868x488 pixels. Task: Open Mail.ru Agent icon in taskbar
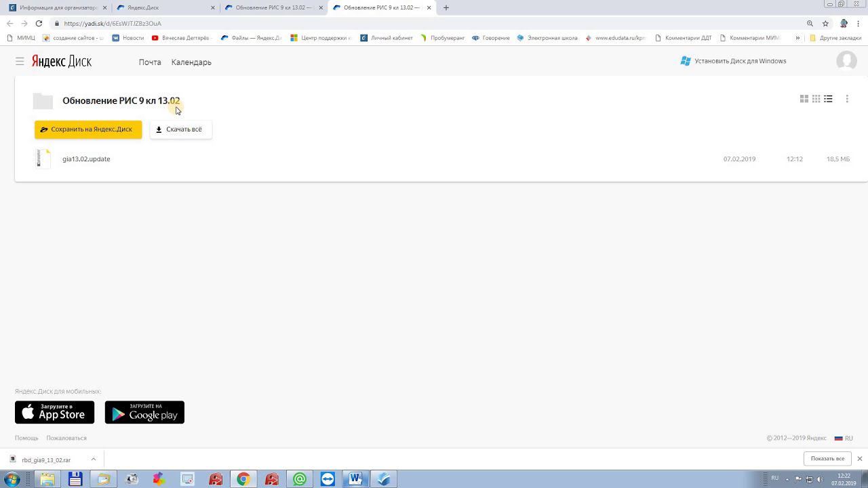click(300, 479)
